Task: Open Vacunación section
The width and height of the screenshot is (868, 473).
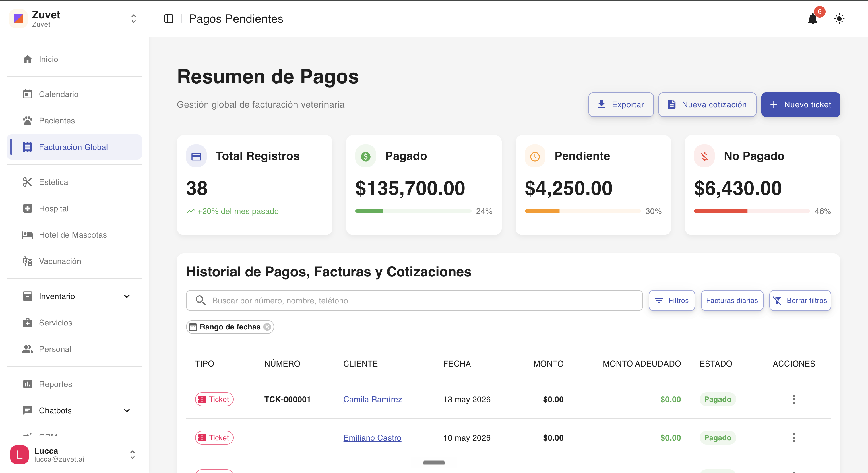Action: [74, 261]
